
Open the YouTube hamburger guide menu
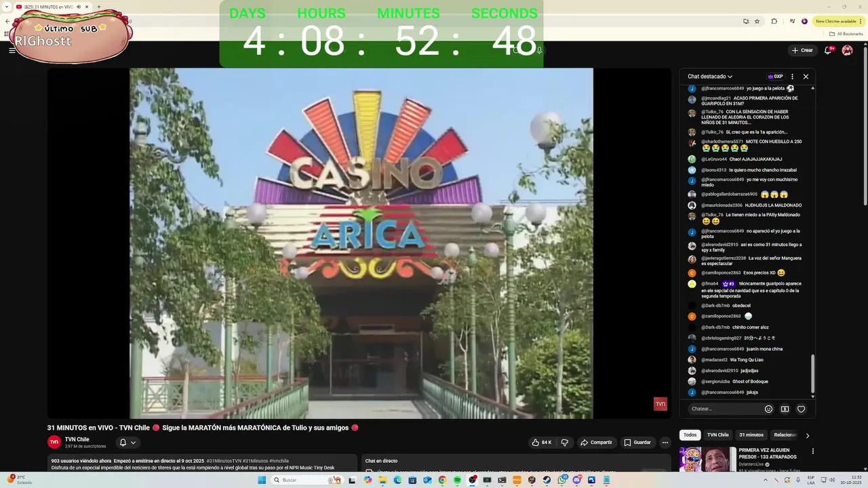tap(12, 50)
